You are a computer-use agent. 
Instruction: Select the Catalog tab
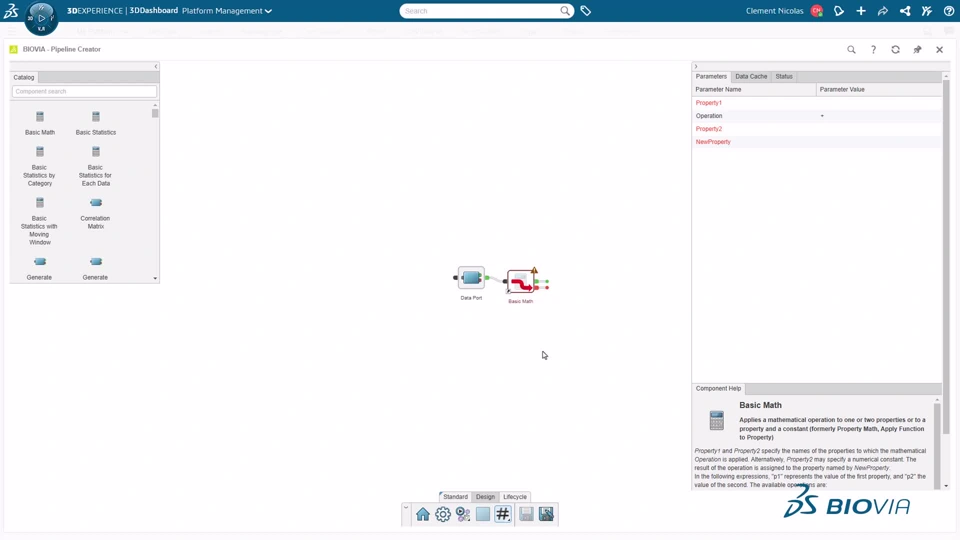(x=24, y=77)
